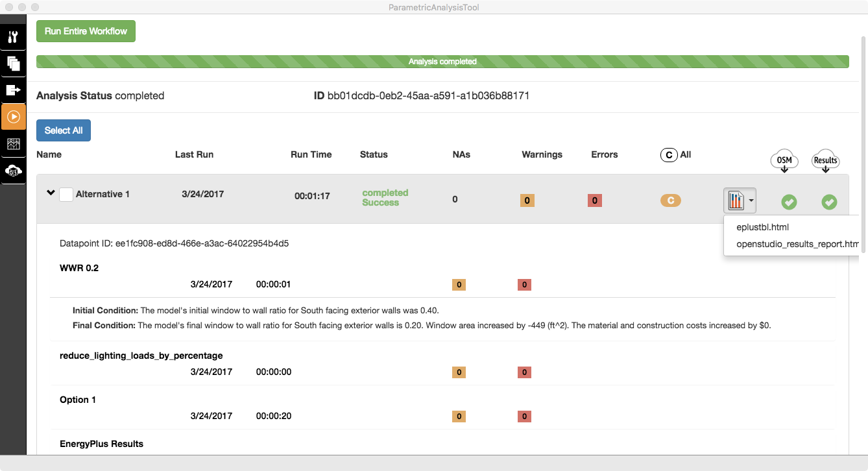
Task: Click the C All clear-all control
Action: (x=675, y=154)
